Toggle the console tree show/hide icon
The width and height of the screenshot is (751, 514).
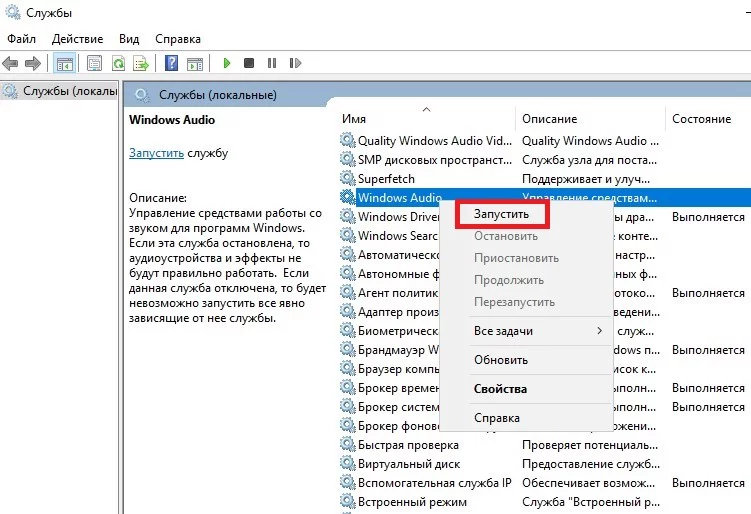tap(65, 63)
